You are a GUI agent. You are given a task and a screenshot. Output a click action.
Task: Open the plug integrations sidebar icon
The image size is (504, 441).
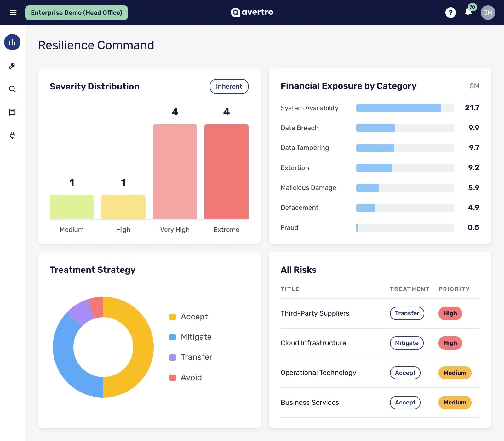[12, 135]
